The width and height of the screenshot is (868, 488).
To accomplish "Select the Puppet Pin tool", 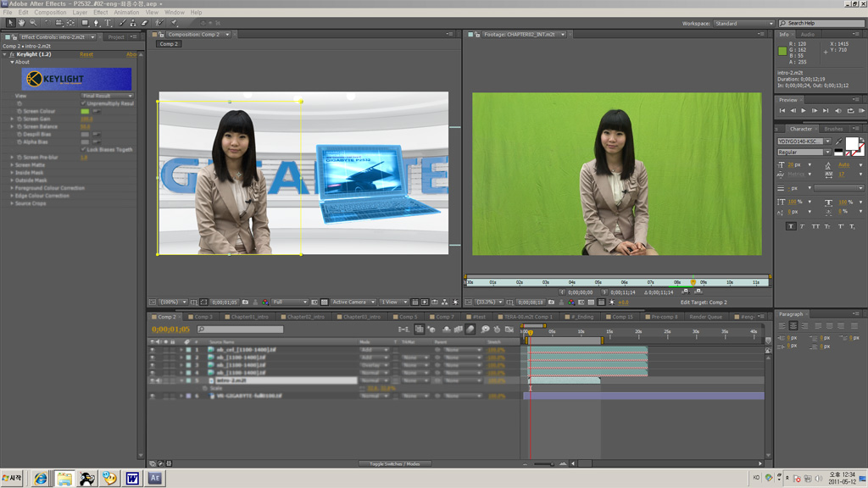I will [x=174, y=23].
